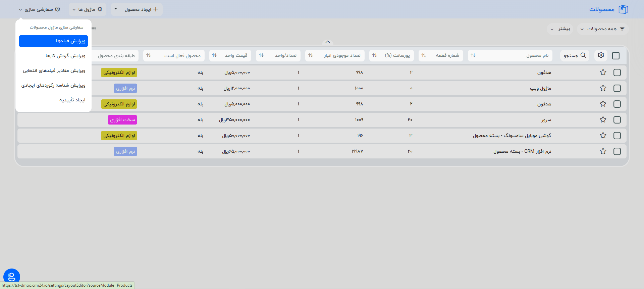Screen dimensions: 644x289
Task: Star the ماژول ویپ product row
Action: [x=603, y=88]
